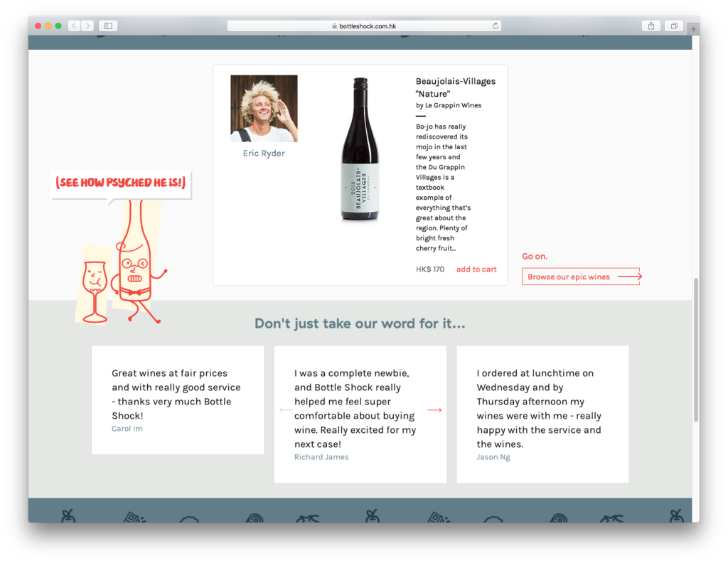Click the winking wine glass cartoon
728x563 pixels.
(x=95, y=291)
